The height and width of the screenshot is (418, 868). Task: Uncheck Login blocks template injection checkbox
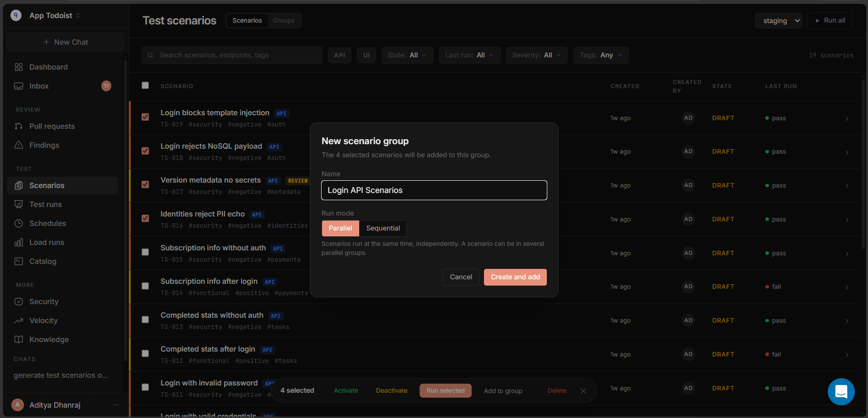click(x=145, y=117)
